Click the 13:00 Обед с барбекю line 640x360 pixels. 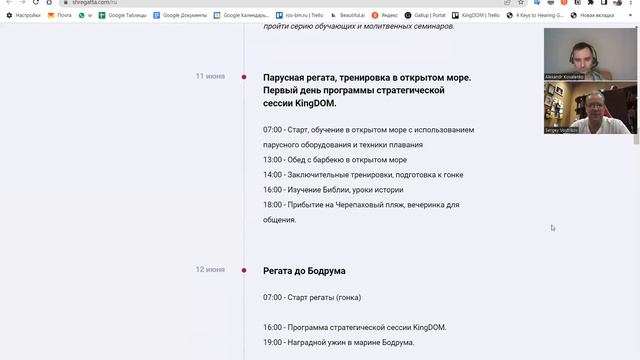pyautogui.click(x=335, y=160)
